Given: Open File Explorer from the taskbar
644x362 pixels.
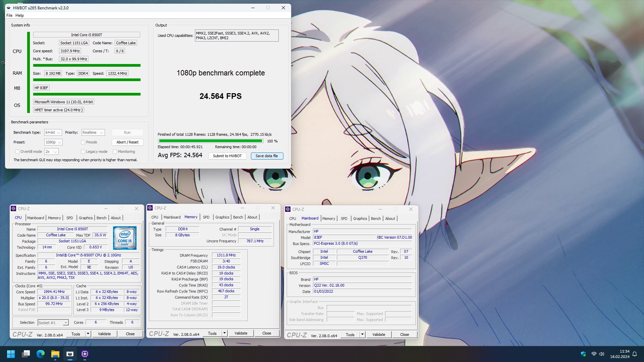Looking at the screenshot, I should [55, 354].
